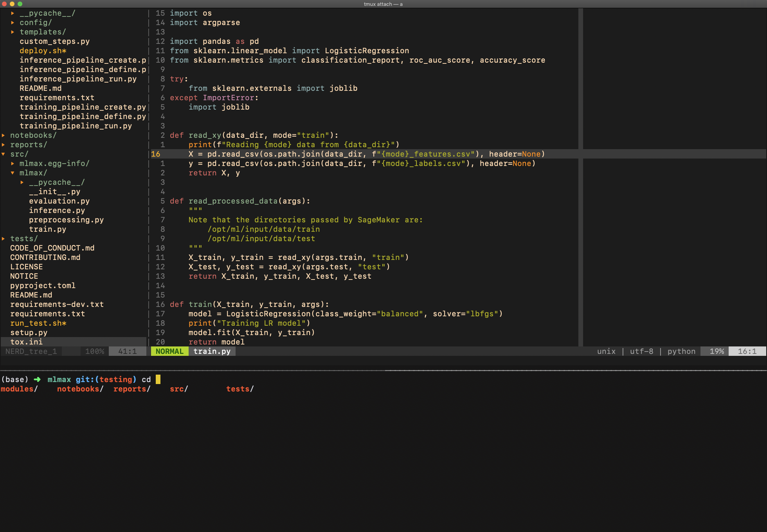
Task: Expand the templates/ folder arrow
Action: tap(13, 32)
